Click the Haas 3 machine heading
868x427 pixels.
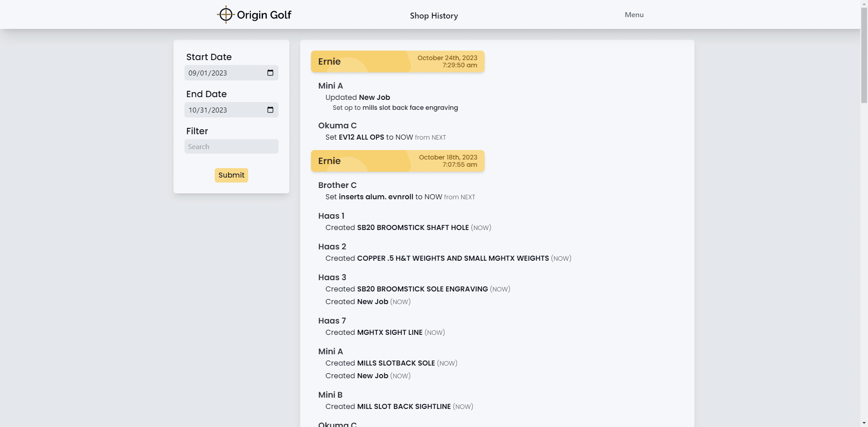332,277
